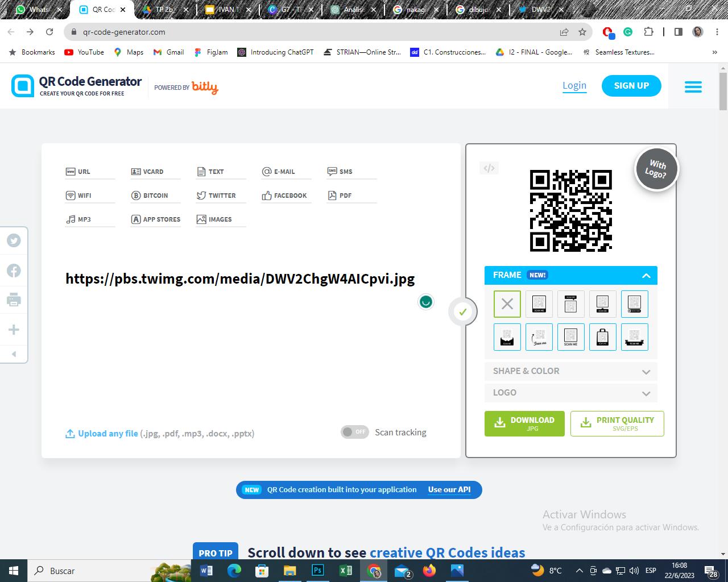The image size is (728, 582).
Task: Select the BITCOIN QR code type
Action: (155, 196)
